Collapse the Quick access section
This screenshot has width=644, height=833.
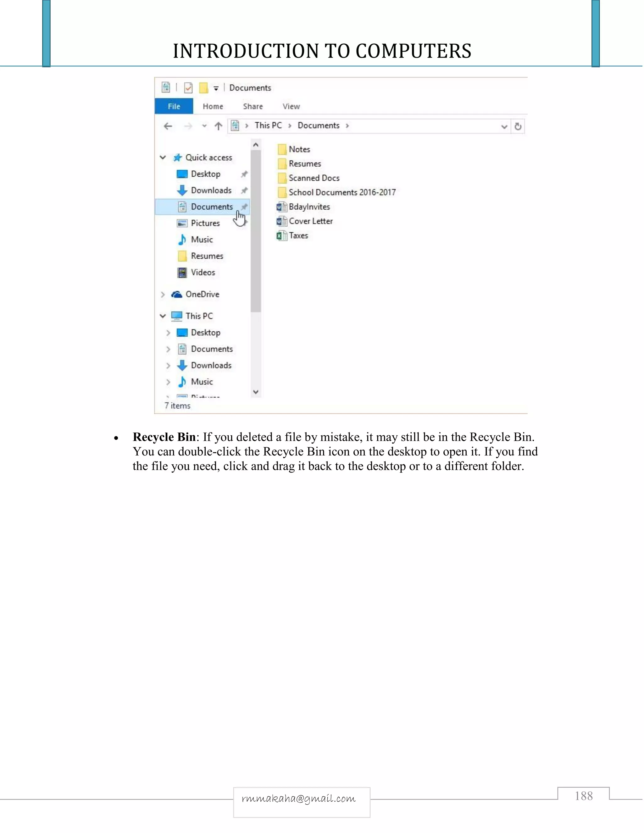point(163,157)
